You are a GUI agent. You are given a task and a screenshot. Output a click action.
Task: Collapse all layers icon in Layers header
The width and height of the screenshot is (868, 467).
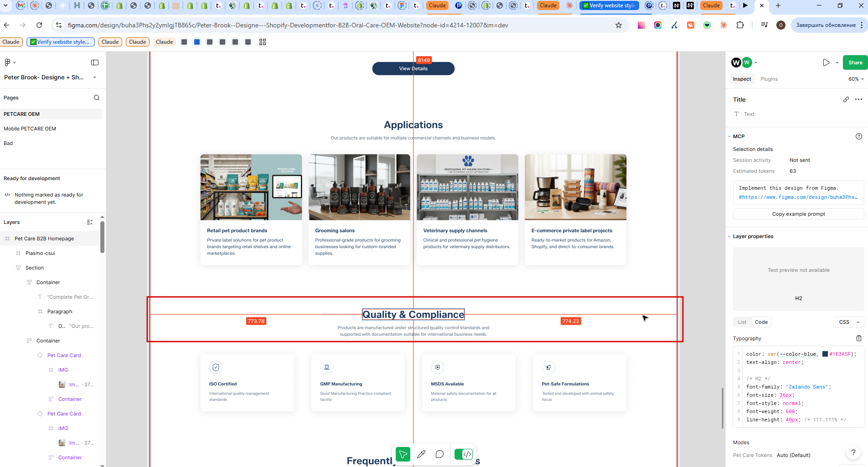pos(90,222)
